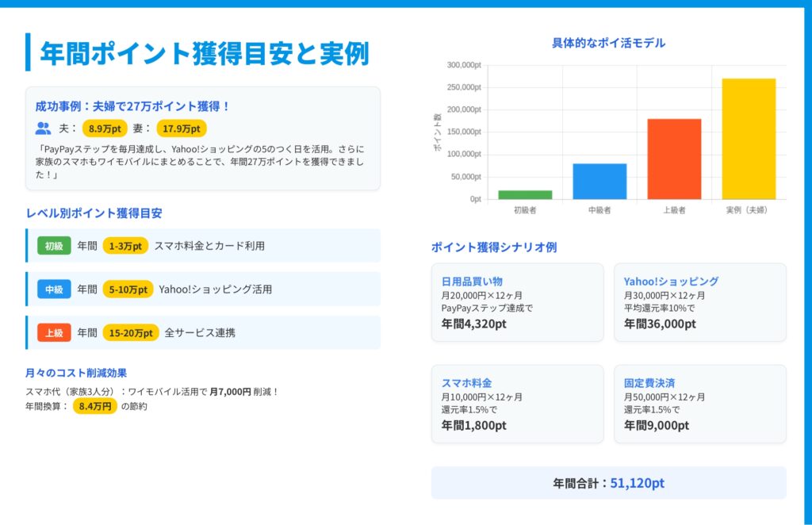This screenshot has width=812, height=525.
Task: Select the スマホ料金 scenario card
Action: point(517,404)
